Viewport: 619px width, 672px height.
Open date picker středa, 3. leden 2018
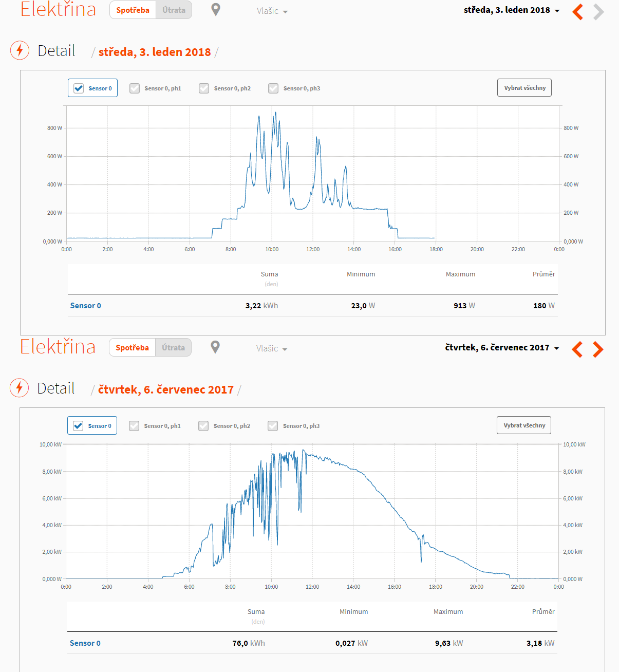tap(512, 10)
